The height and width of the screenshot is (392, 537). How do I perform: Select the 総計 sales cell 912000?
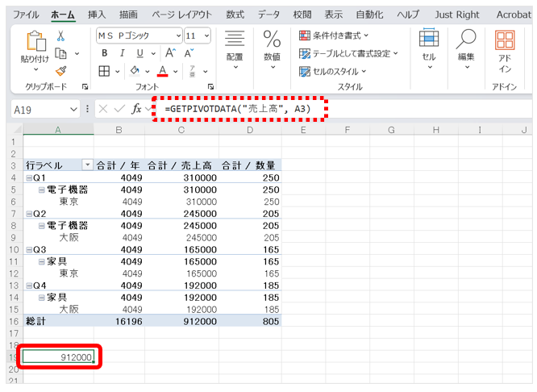coord(182,321)
